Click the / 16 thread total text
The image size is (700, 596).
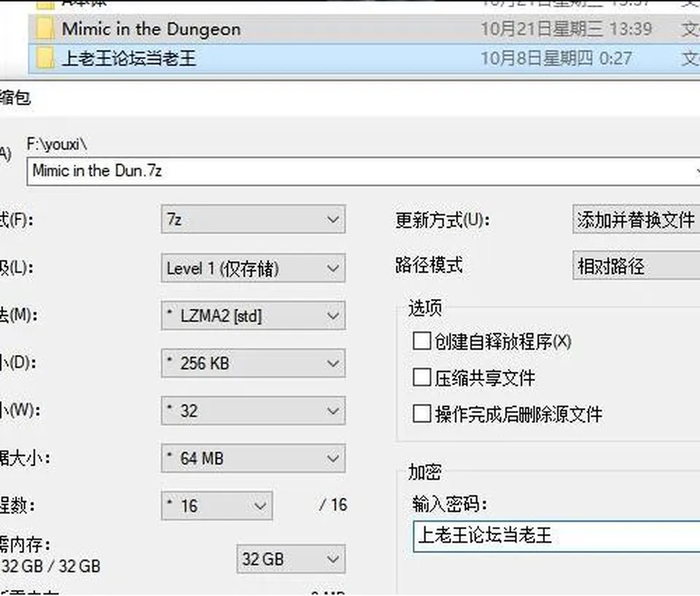[x=333, y=505]
